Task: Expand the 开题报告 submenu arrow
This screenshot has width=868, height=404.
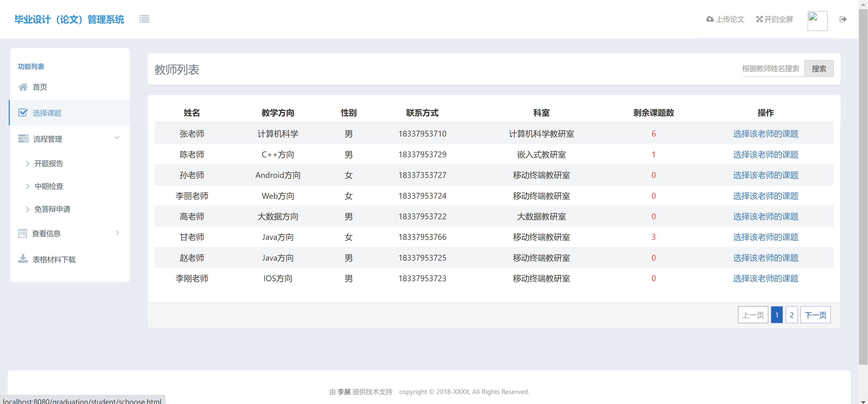Action: pos(28,163)
